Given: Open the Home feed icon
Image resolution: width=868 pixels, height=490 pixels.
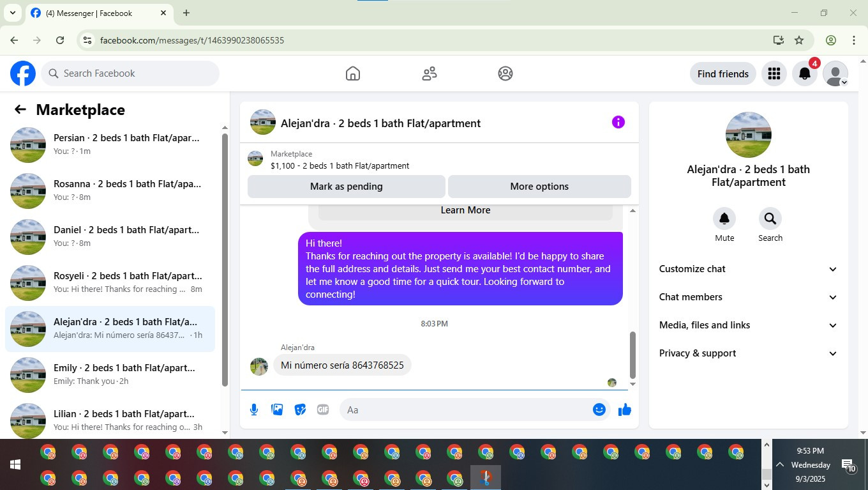Looking at the screenshot, I should pyautogui.click(x=353, y=73).
